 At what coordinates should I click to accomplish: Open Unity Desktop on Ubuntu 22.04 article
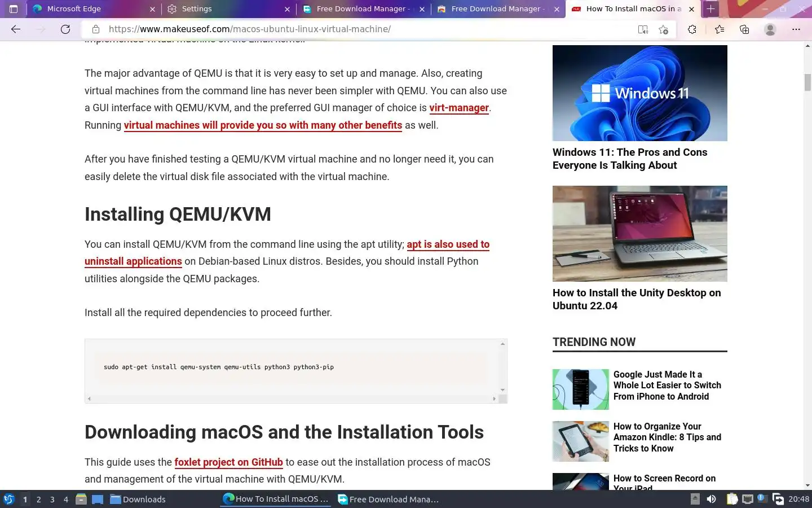point(637,299)
